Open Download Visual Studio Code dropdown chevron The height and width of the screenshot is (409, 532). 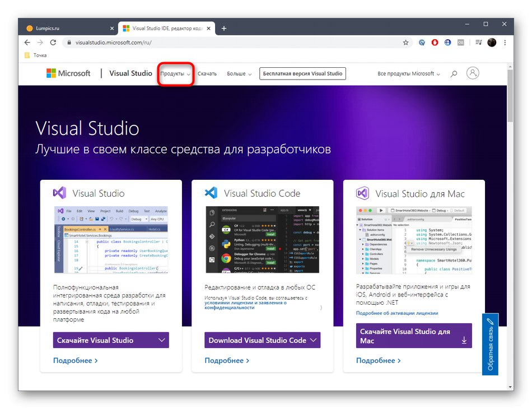point(313,340)
